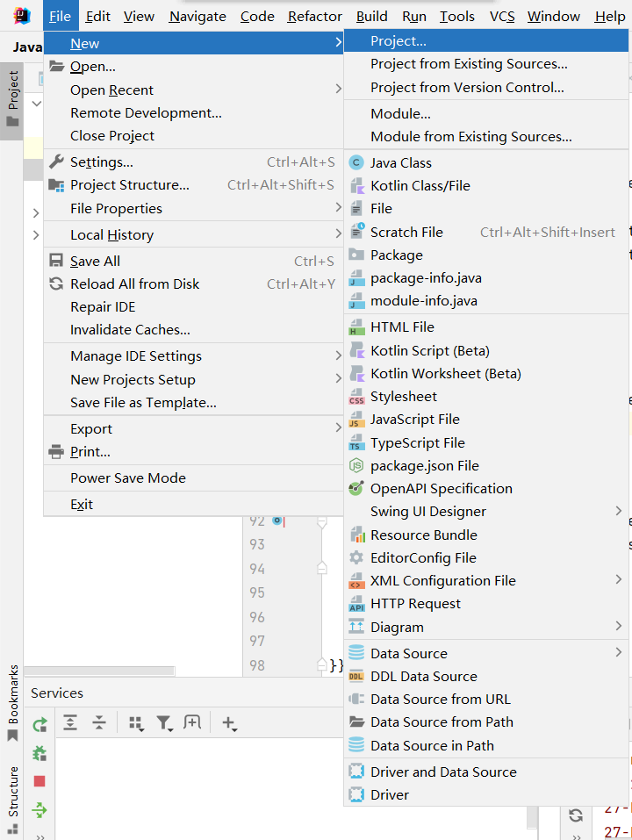Click the HTML File icon
The height and width of the screenshot is (840, 632).
click(x=356, y=327)
